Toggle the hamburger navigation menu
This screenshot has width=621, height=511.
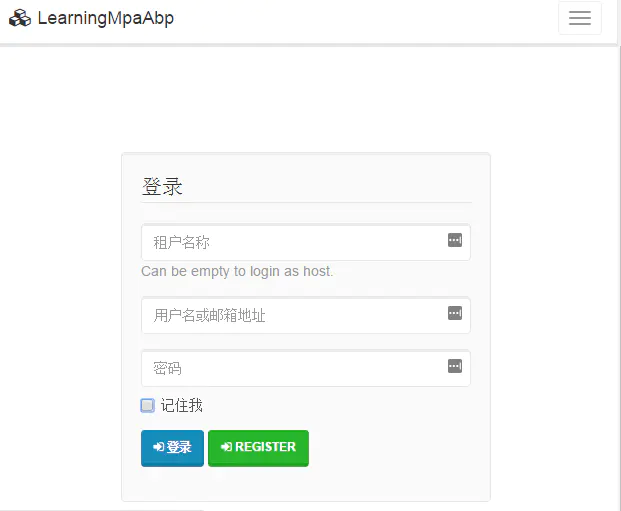tap(580, 18)
